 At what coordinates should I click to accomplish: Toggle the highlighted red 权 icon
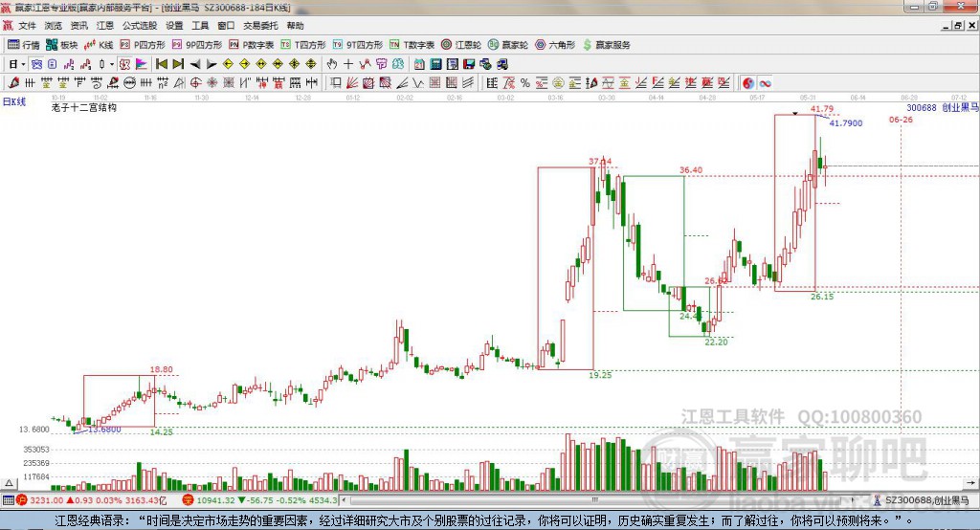[124, 64]
